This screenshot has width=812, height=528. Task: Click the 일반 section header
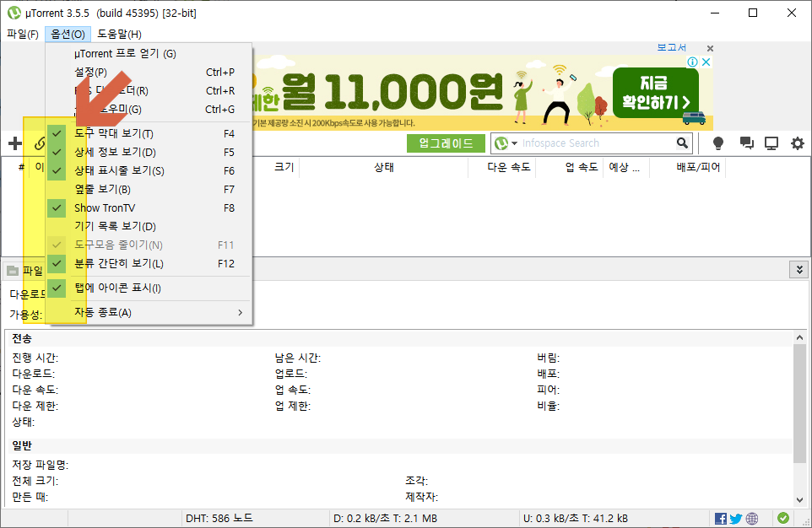pyautogui.click(x=22, y=445)
